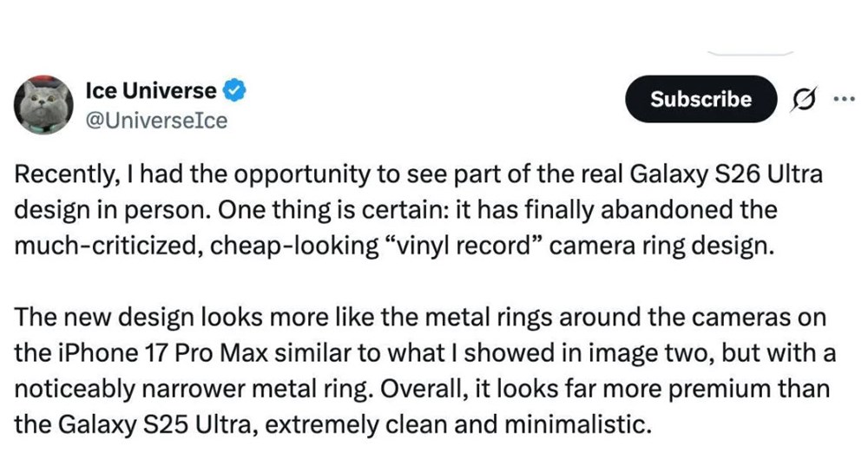Click the faint gray handle bar at top
The height and width of the screenshot is (466, 868).
point(751,53)
